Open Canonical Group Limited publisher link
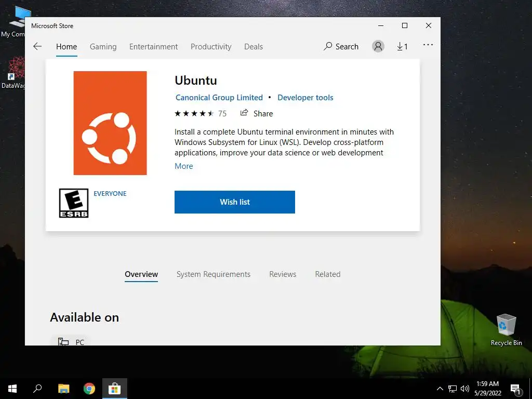Viewport: 532px width, 399px height. coord(219,98)
